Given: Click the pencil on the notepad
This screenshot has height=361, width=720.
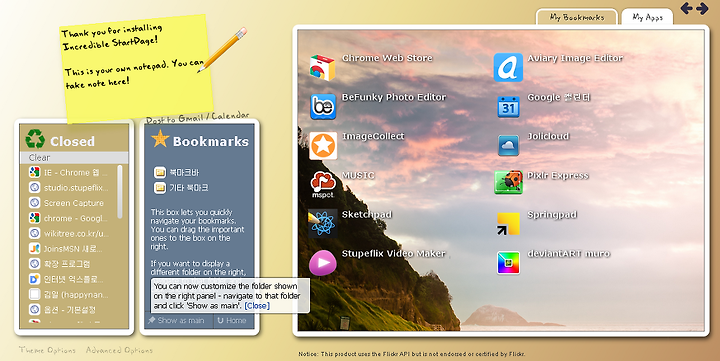Looking at the screenshot, I should [223, 50].
